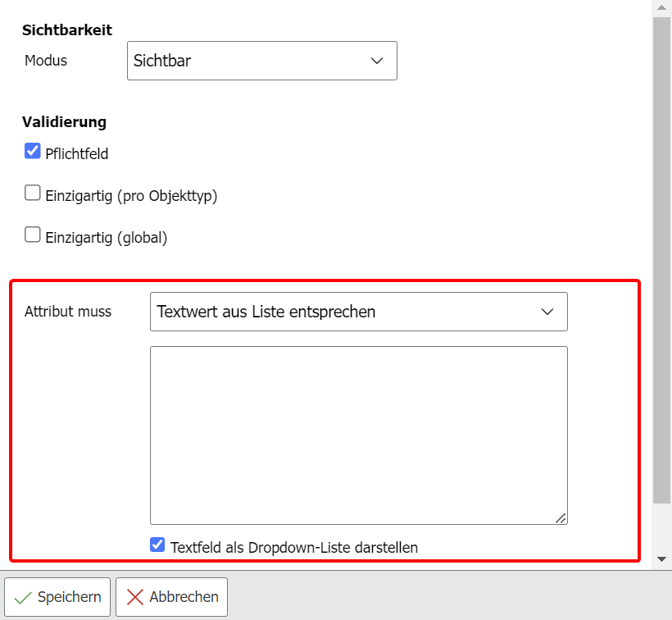The height and width of the screenshot is (620, 672).
Task: Tick the Einzigartig (global) checkbox
Action: click(x=33, y=235)
